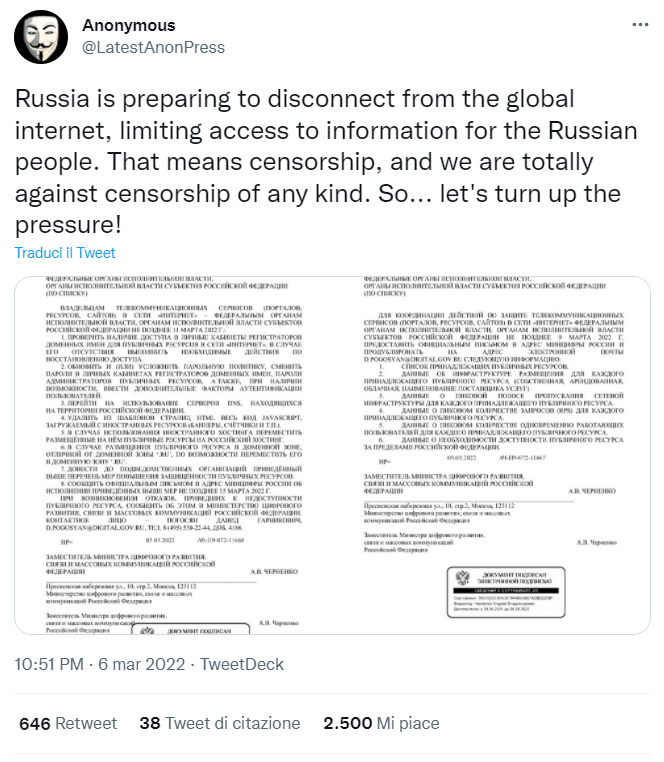Click the quote tweets count number 38
Image resolution: width=664 pixels, height=762 pixels.
click(150, 723)
